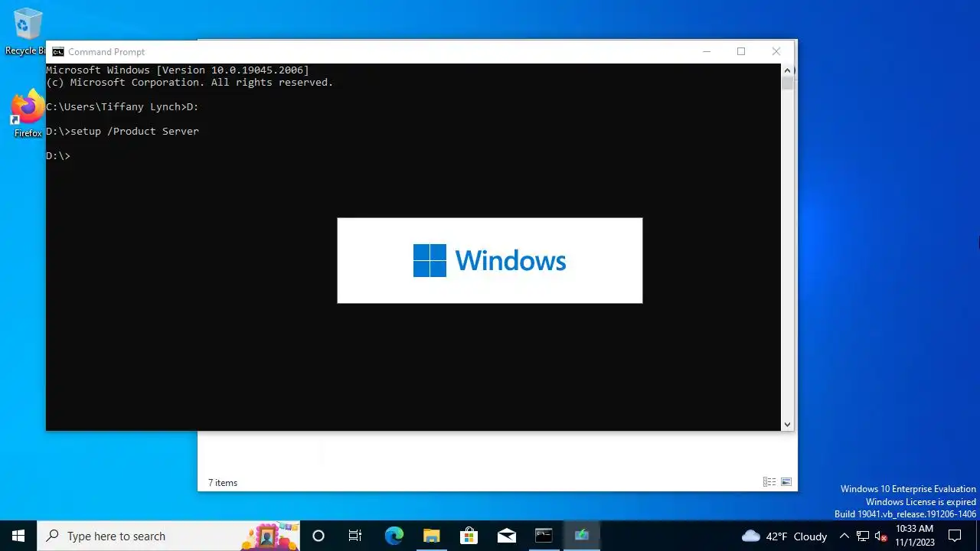
Task: Open the Recycle Bin desktop icon
Action: pos(28,32)
